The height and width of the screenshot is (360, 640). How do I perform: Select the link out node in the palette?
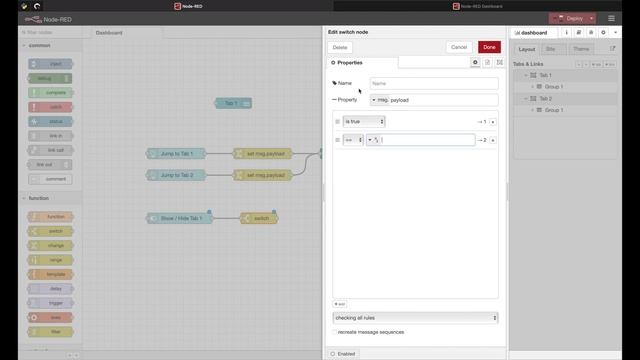click(x=50, y=164)
